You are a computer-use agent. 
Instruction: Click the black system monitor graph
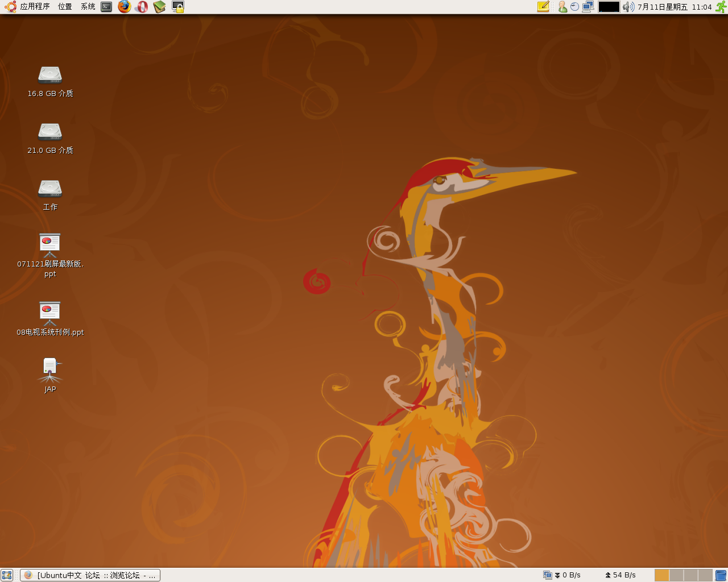pos(609,7)
